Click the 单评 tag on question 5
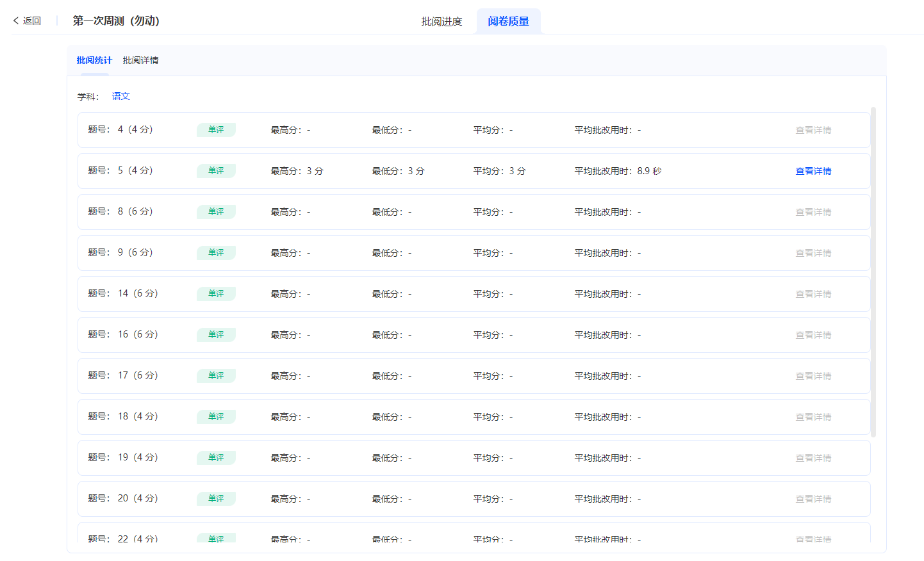 point(216,171)
